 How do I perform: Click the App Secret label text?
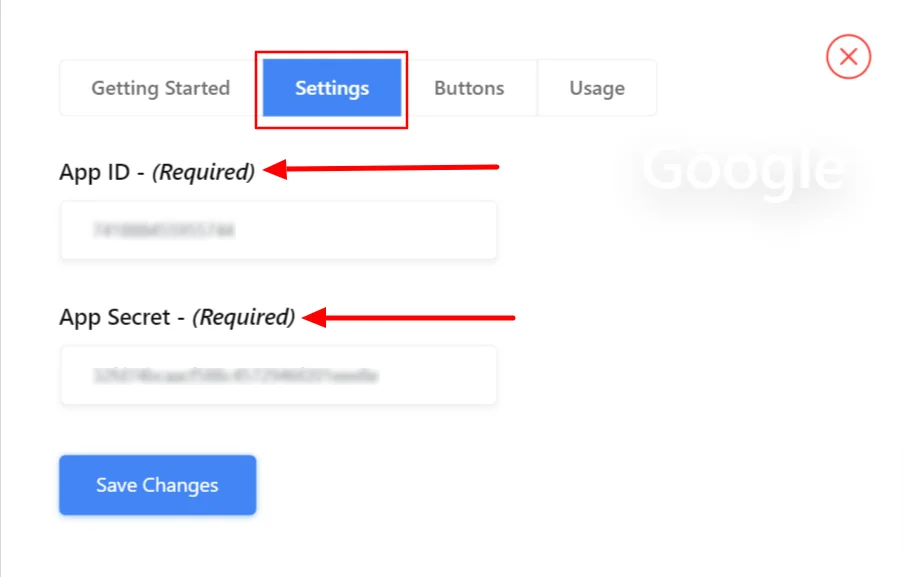(114, 318)
